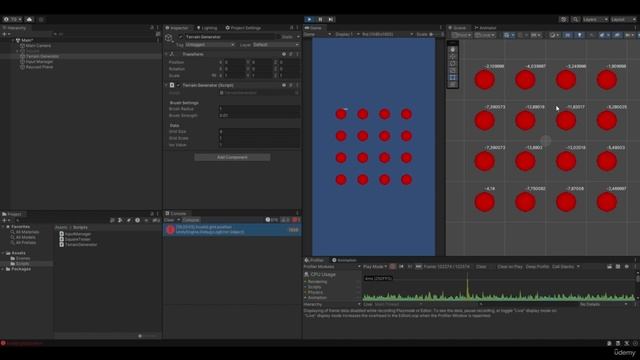Open the cloud services icon
640x360 pixels.
(x=29, y=19)
